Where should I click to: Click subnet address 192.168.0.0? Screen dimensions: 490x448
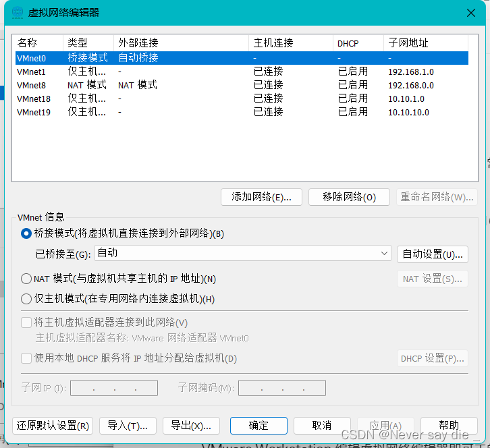click(x=411, y=85)
